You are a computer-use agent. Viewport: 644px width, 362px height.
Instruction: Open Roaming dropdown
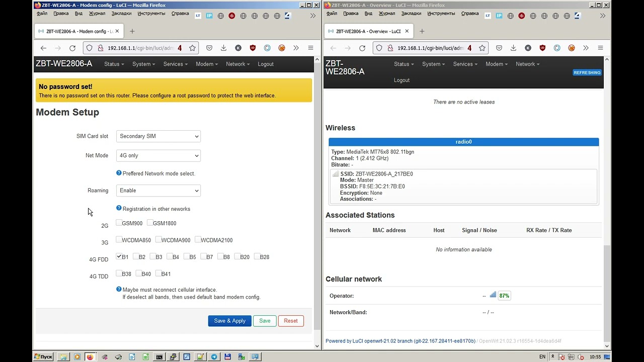158,191
